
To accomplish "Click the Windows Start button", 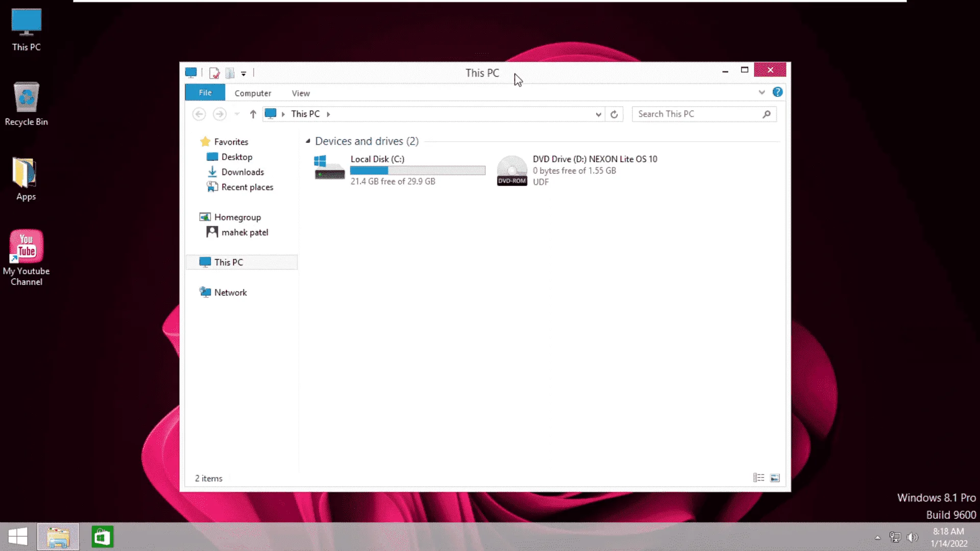I will [x=18, y=537].
